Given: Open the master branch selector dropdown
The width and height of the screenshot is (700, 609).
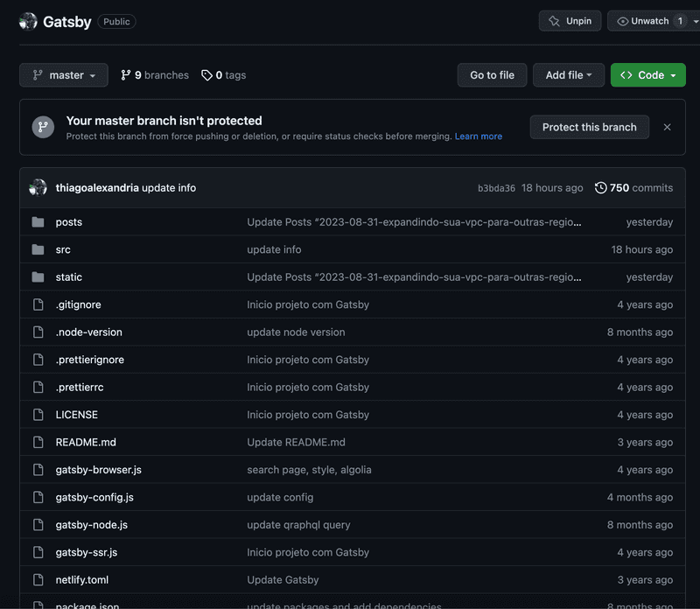Looking at the screenshot, I should point(64,75).
